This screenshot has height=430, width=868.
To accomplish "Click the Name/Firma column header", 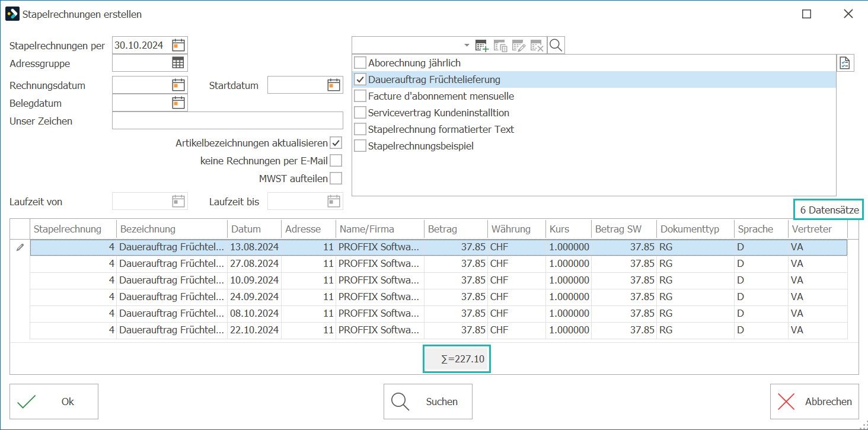I will 380,229.
